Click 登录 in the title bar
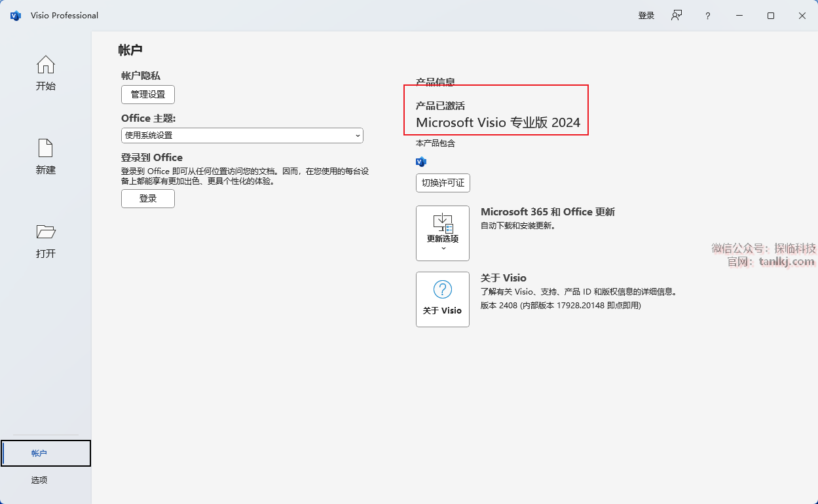818x504 pixels. point(646,16)
